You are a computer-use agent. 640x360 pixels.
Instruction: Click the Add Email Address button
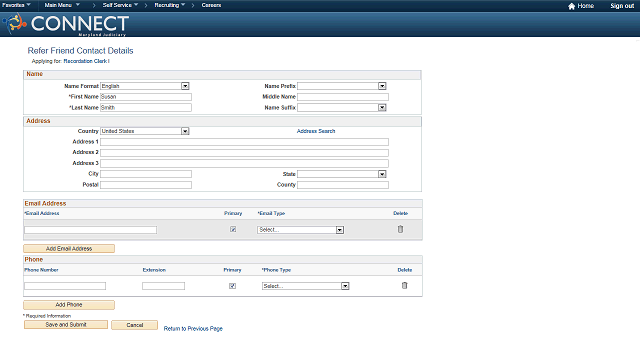click(69, 249)
